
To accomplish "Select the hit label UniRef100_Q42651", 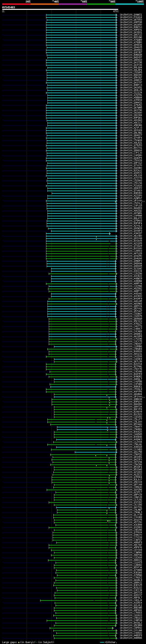I will (131, 87).
